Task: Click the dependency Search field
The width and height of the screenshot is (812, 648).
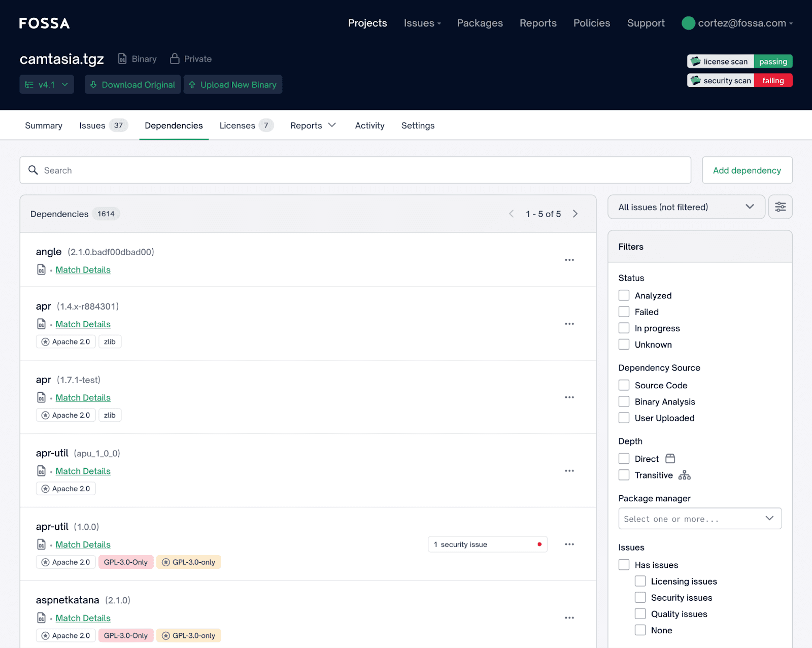Action: 355,170
